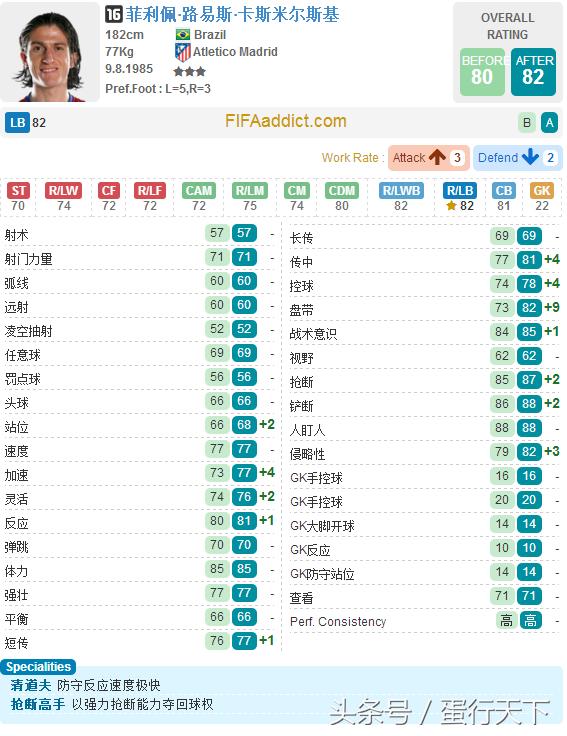Click the 抢断高手 speciality link

tap(38, 704)
